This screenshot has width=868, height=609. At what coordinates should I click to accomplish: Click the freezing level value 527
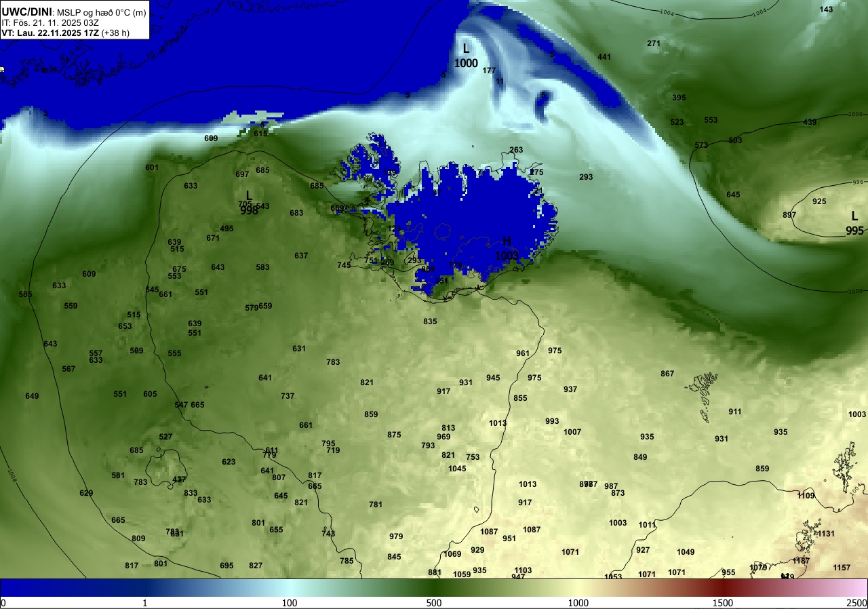click(165, 437)
